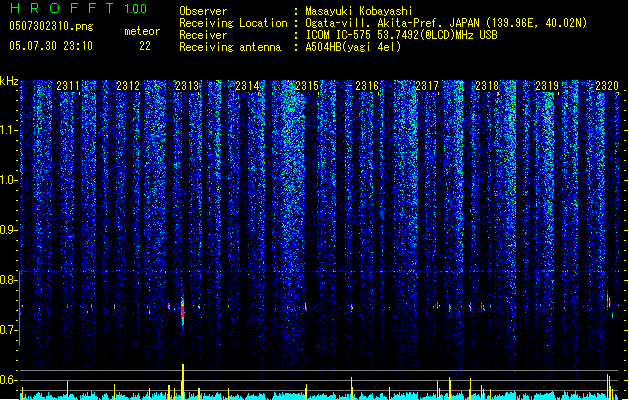This screenshot has width=629, height=400.
Task: Click the 1.0 frequency axis label
Action: point(9,180)
